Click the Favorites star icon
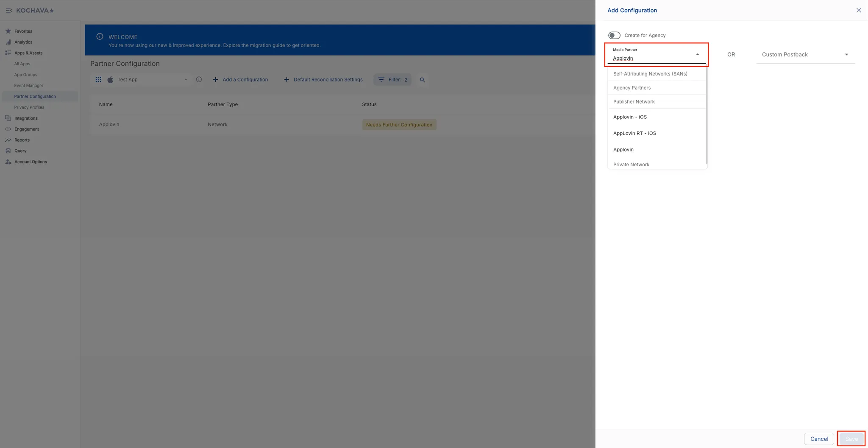This screenshot has width=868, height=448. click(8, 31)
